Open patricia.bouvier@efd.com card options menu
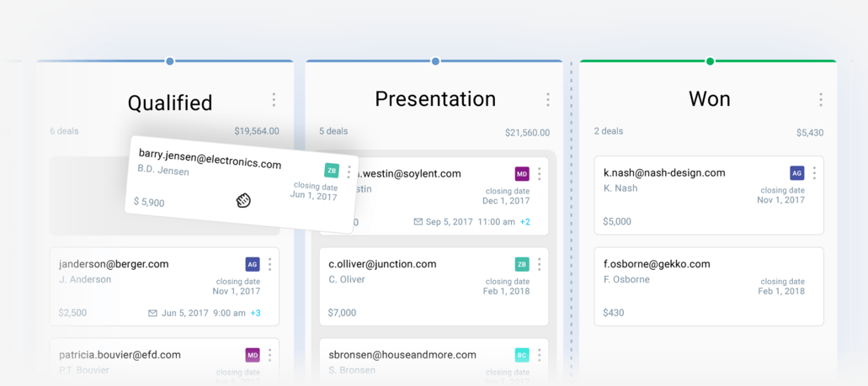This screenshot has width=868, height=386. [269, 355]
